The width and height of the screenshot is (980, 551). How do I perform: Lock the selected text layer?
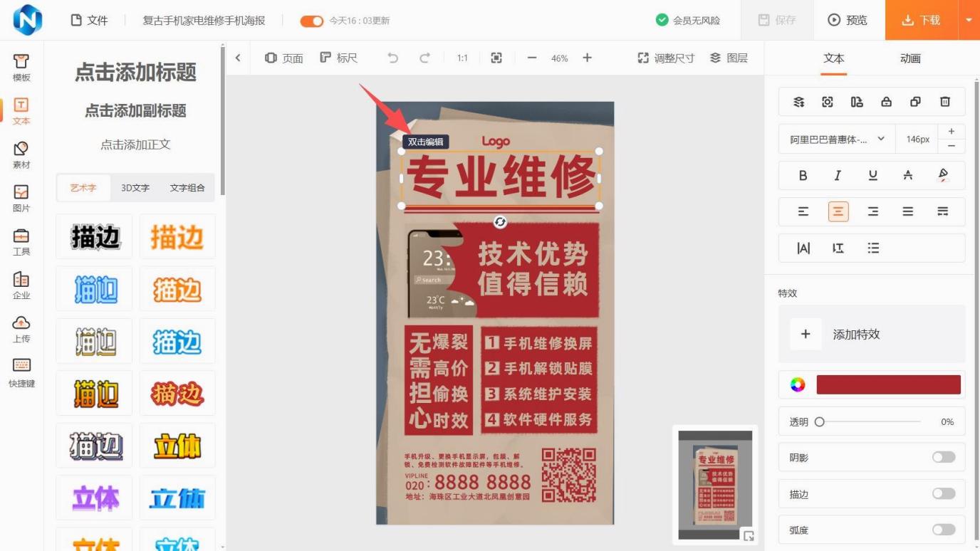pos(886,102)
